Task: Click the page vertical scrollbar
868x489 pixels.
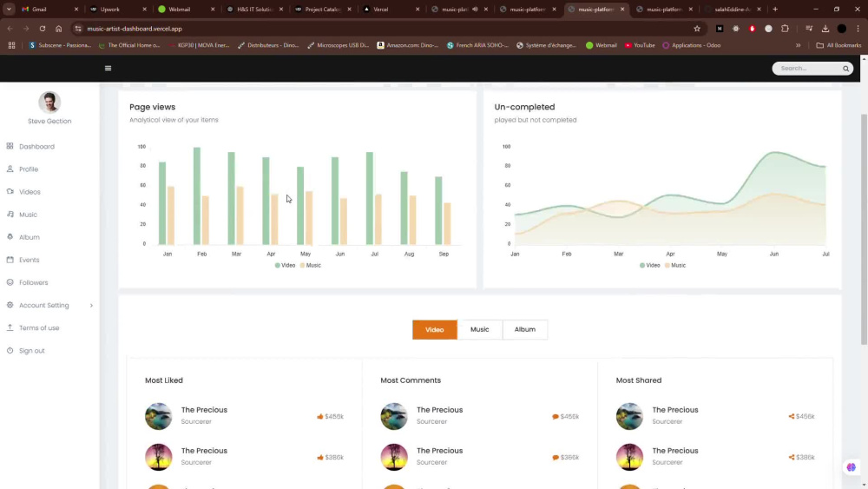Action: click(865, 229)
